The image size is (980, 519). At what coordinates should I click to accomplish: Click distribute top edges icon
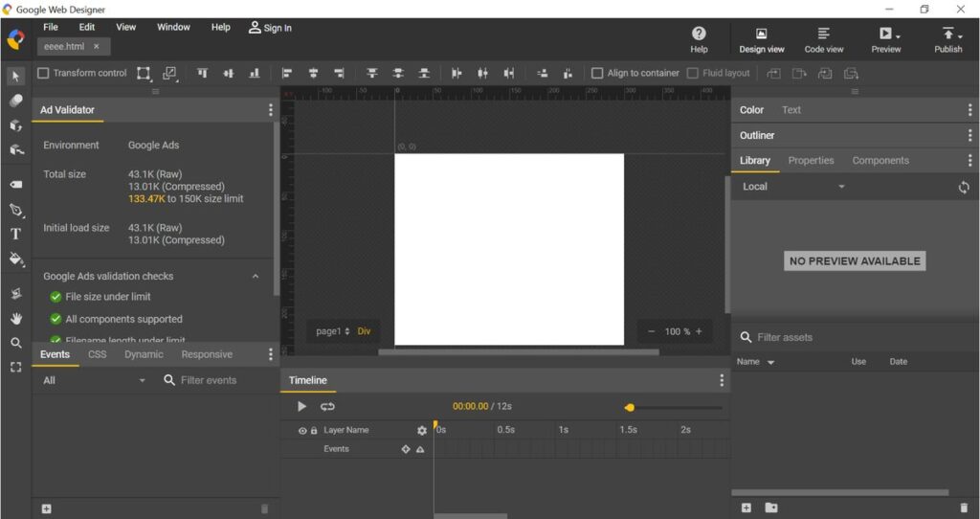372,73
